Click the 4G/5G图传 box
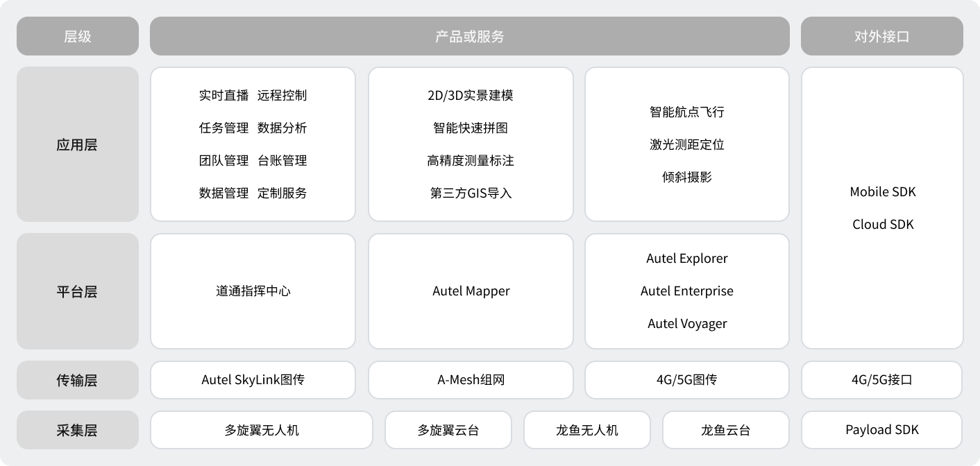Viewport: 980px width, 466px height. click(687, 380)
